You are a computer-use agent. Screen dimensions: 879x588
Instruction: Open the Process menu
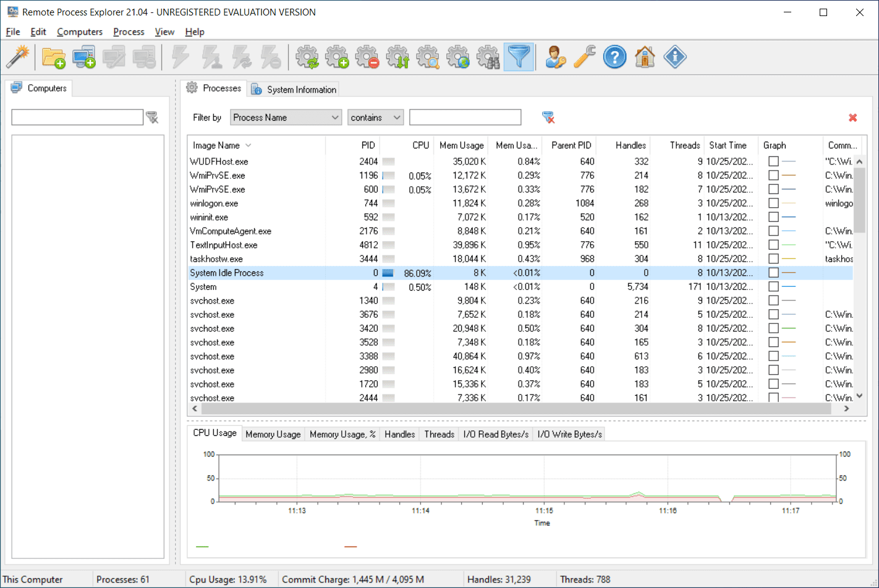pos(129,32)
